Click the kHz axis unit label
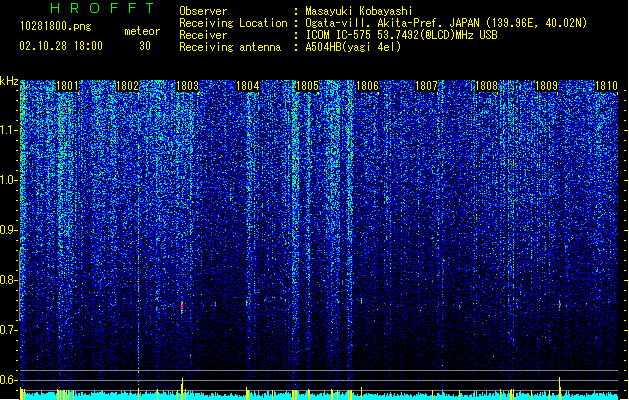 tap(9, 81)
